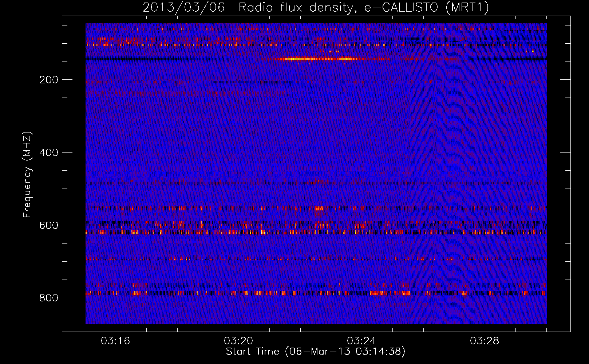Click the bright yellow burst near 150 MHz
This screenshot has width=589, height=364.
click(x=319, y=59)
